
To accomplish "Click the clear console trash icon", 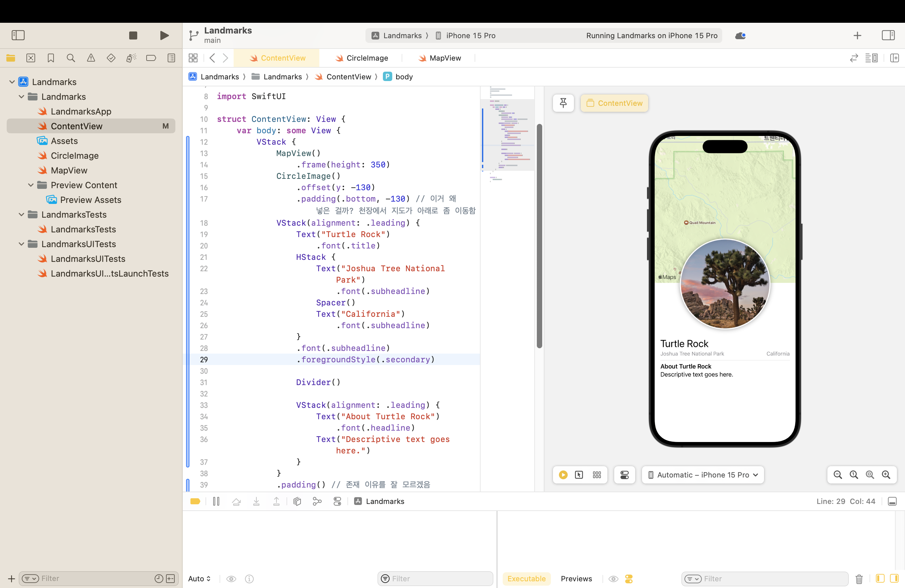I will click(858, 579).
